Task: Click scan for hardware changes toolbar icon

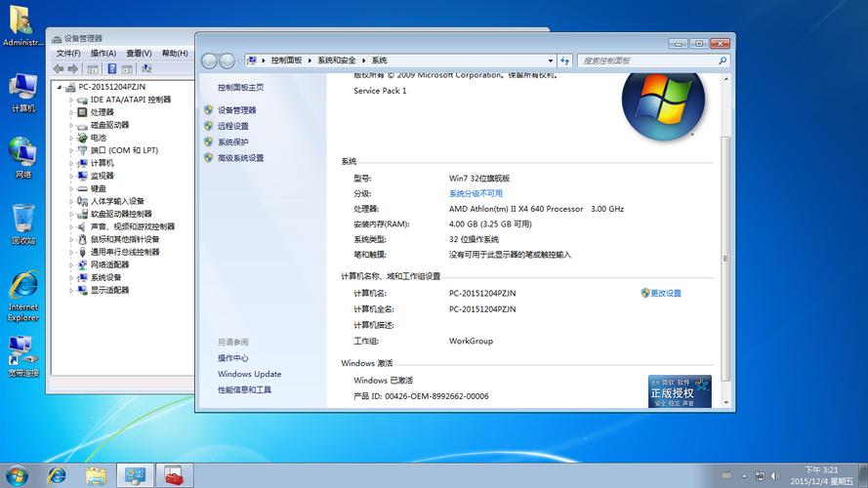Action: [x=146, y=68]
